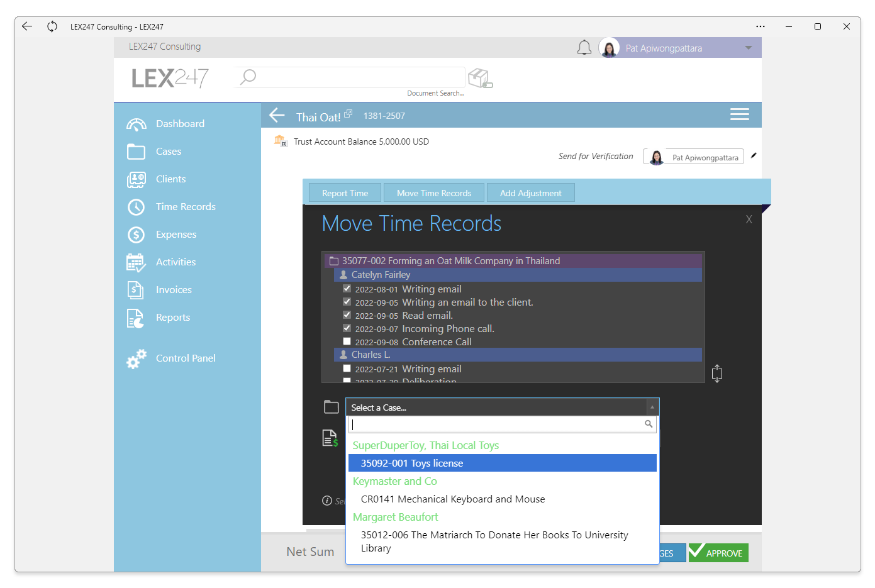This screenshot has height=588, width=875.
Task: Click the Pat Apiwongpattara verifier button
Action: coord(693,157)
